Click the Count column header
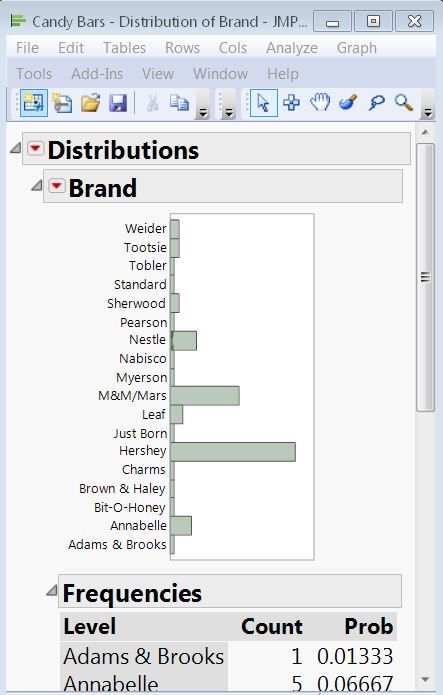443x695 pixels. coord(272,626)
